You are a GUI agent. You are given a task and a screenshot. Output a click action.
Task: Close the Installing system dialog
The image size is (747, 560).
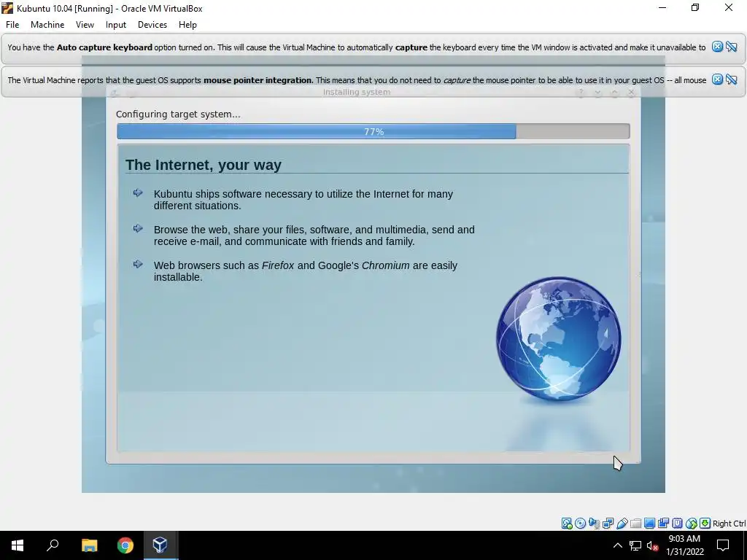(x=631, y=93)
